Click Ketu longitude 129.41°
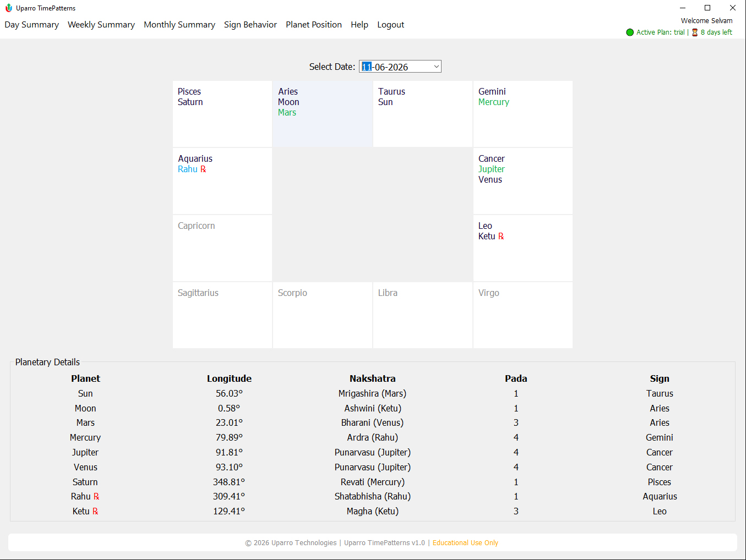Screen dimensions: 746x560 tap(229, 511)
